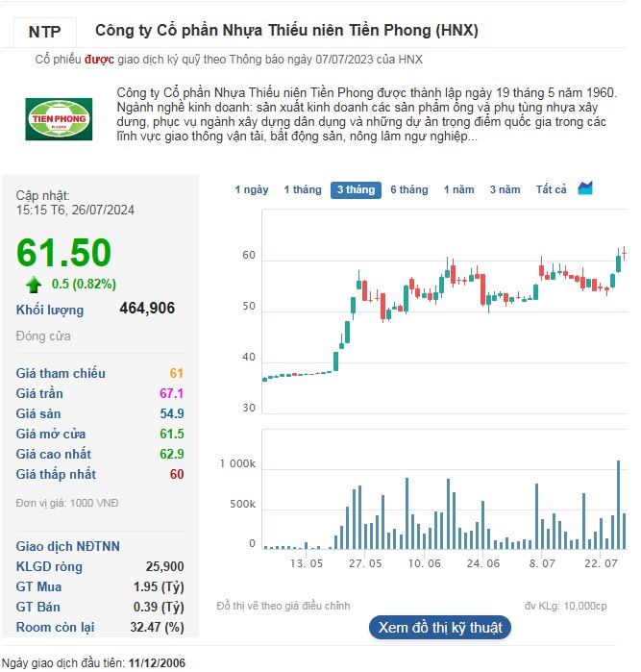
Task: Click the green up arrow price icon
Action: point(35,284)
